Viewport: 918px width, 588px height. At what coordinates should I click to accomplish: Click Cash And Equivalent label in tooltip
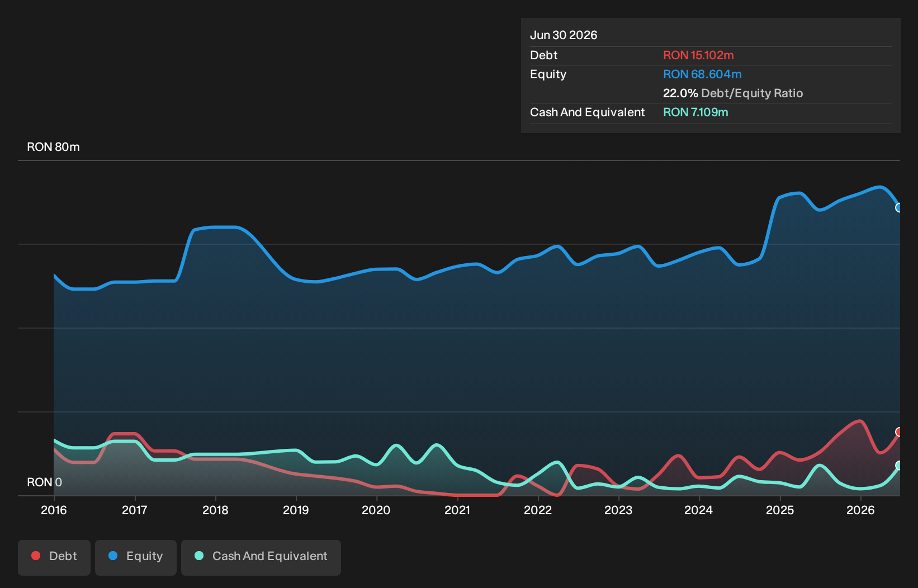[588, 112]
